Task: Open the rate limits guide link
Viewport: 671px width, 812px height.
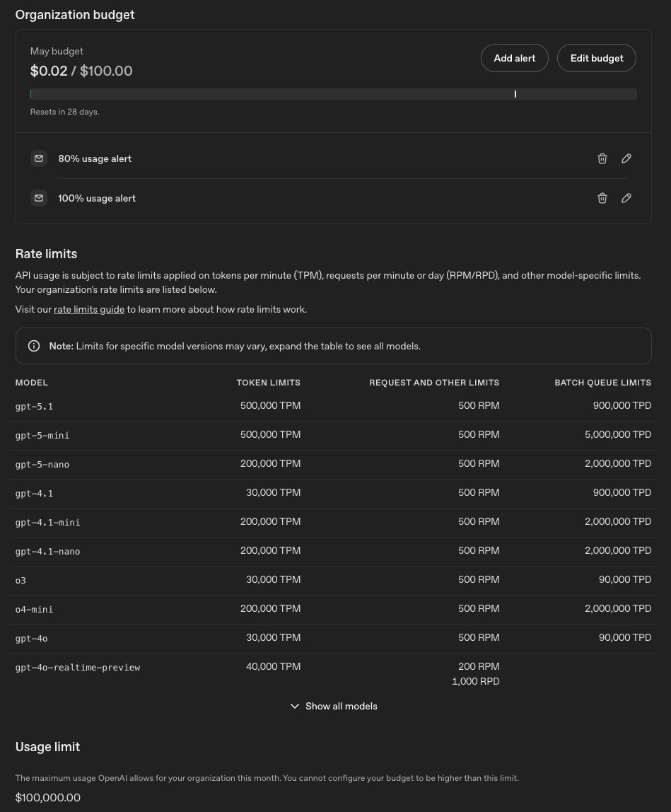Action: pyautogui.click(x=89, y=309)
